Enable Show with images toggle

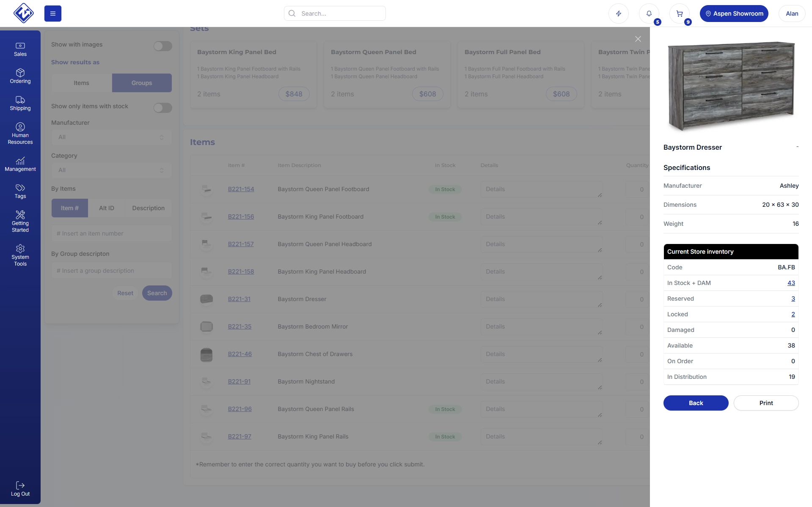point(162,46)
